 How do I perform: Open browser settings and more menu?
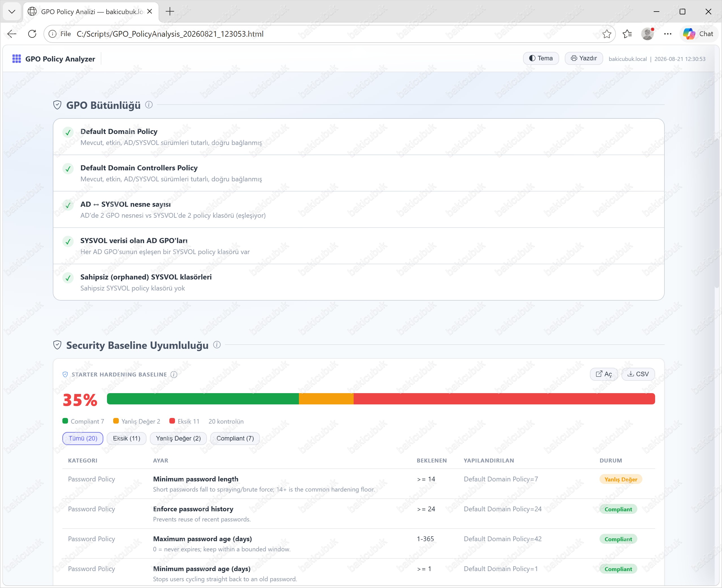tap(668, 34)
